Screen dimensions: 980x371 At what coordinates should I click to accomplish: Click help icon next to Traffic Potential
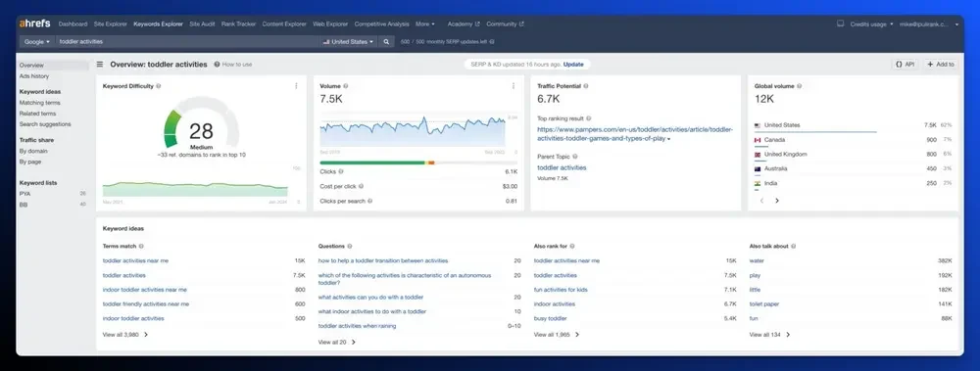pyautogui.click(x=586, y=86)
